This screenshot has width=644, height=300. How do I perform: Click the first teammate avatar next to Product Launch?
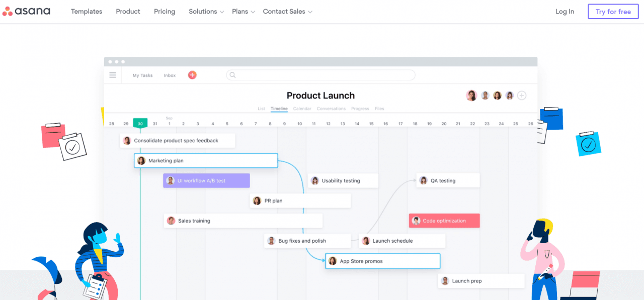[x=471, y=95]
